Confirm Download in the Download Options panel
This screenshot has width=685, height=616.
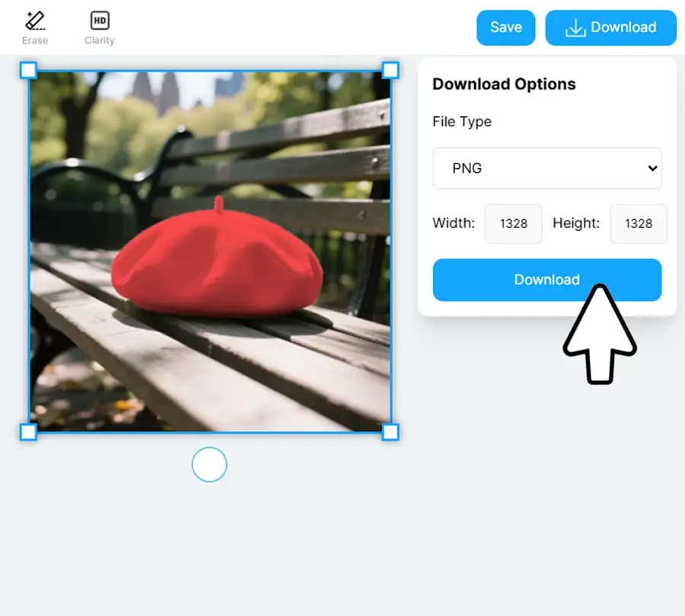546,280
